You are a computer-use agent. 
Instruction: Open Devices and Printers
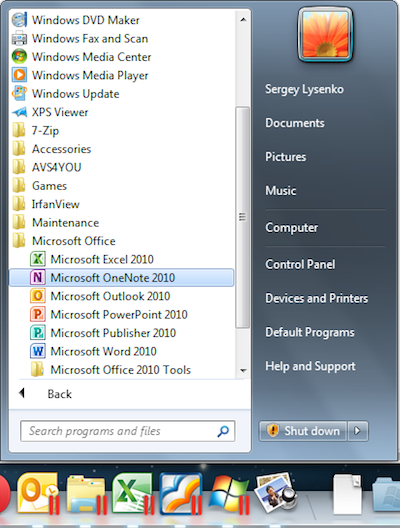316,298
